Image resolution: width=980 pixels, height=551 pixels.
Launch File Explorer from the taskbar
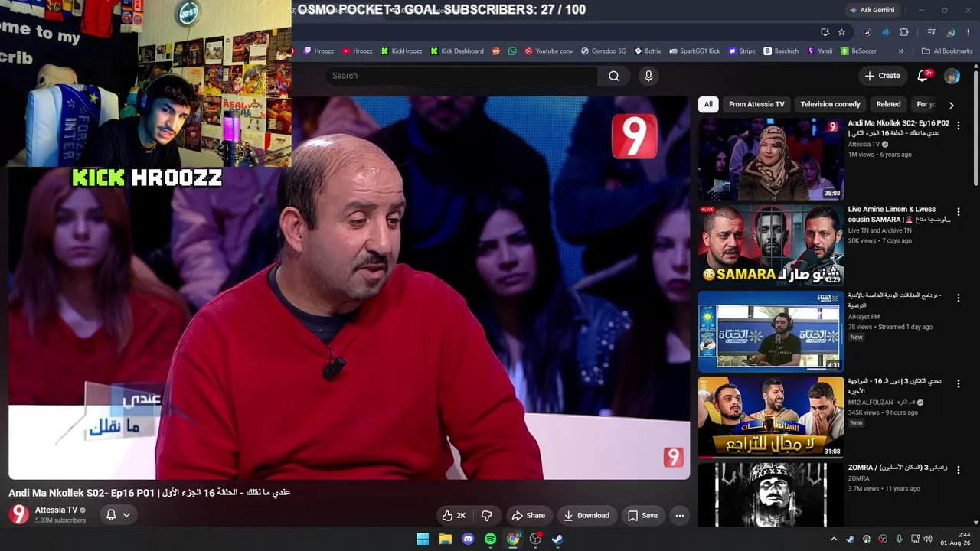point(446,539)
